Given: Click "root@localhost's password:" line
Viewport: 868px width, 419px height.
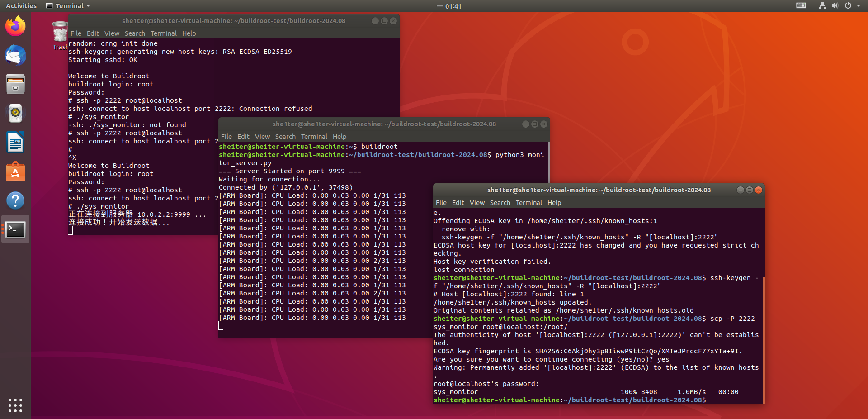Looking at the screenshot, I should [x=486, y=384].
